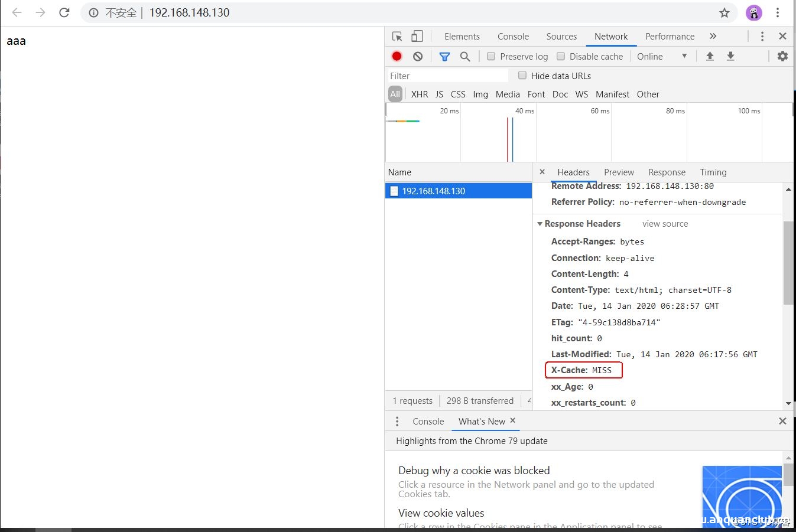Open the more tabs chevron menu

(x=713, y=36)
